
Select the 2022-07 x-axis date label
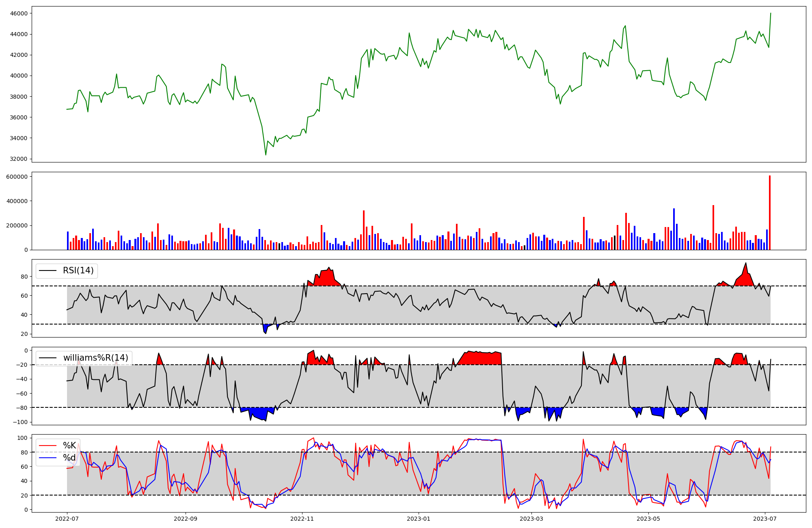point(67,519)
